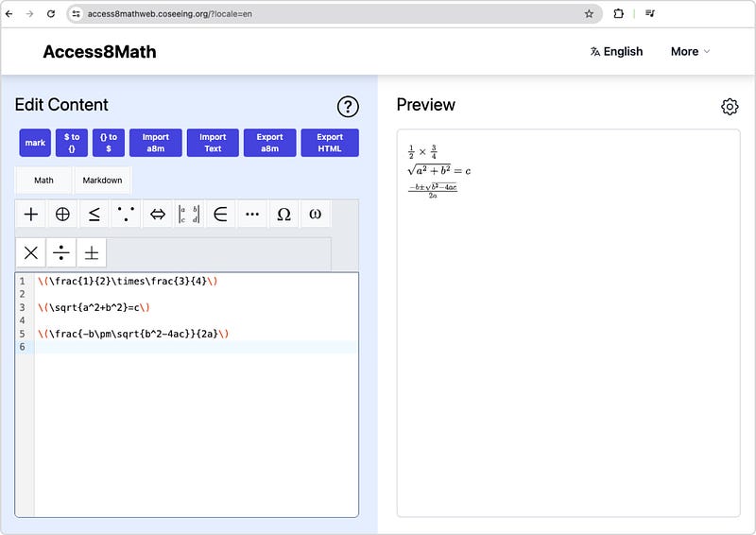
Task: Expand the More dropdown menu
Action: [x=690, y=52]
